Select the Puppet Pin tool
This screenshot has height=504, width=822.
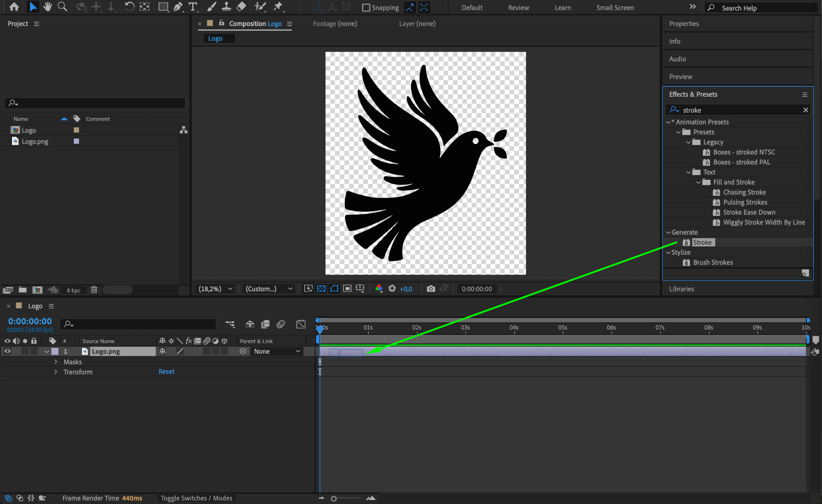[x=278, y=7]
